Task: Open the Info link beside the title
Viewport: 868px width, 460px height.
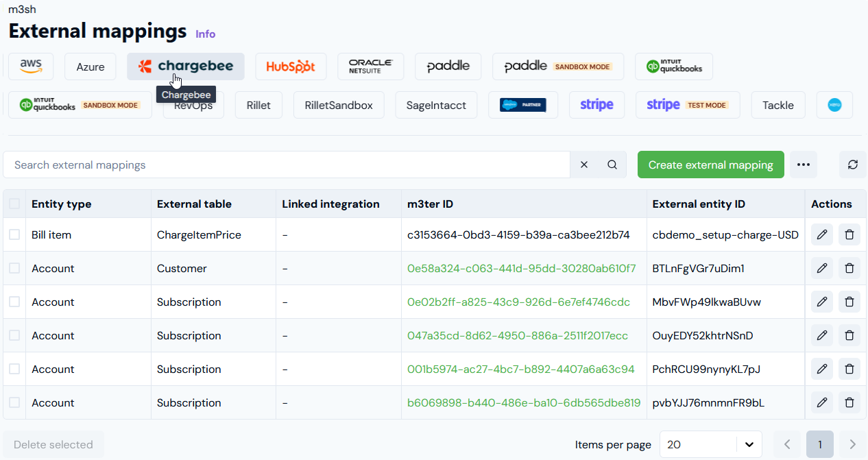Action: pos(206,34)
